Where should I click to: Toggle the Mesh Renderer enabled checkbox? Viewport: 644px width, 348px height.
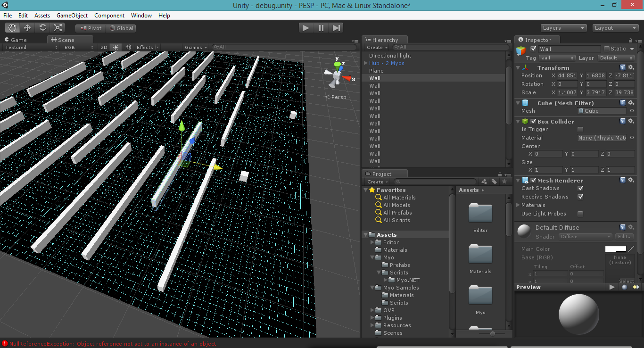coord(534,180)
